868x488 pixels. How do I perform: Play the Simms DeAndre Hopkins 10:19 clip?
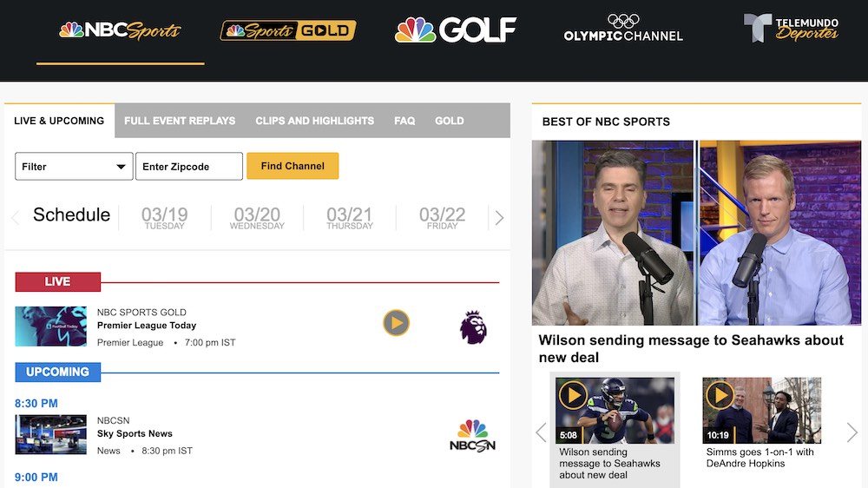coord(762,411)
